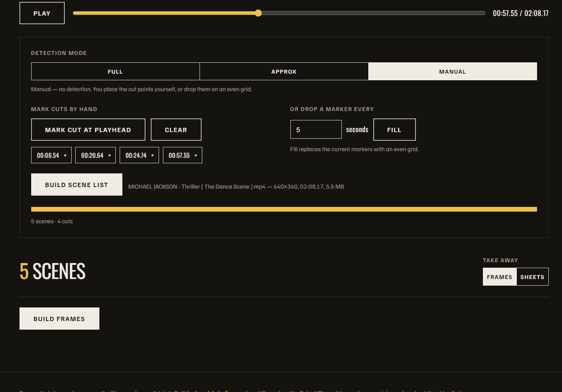
Task: Switch detection mode to FULL
Action: pyautogui.click(x=115, y=71)
